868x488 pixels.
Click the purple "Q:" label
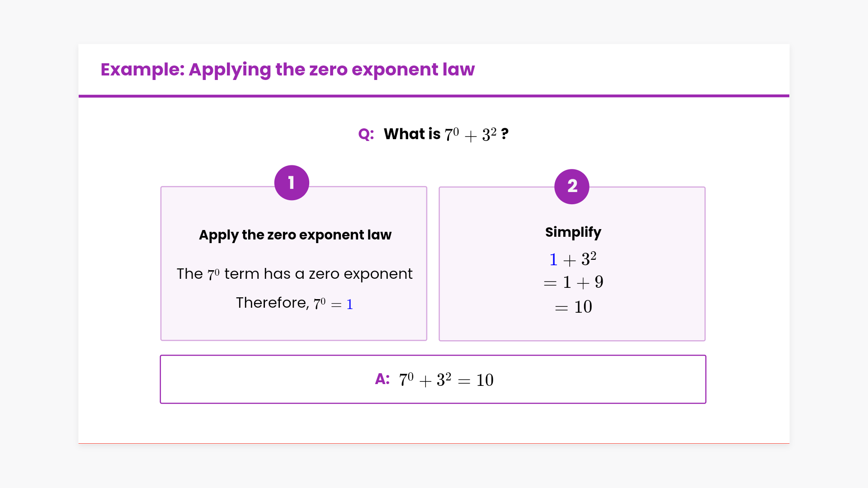tap(366, 134)
